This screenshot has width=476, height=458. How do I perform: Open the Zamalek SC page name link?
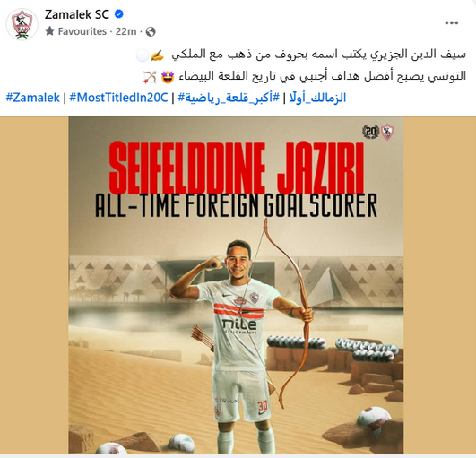coord(77,14)
